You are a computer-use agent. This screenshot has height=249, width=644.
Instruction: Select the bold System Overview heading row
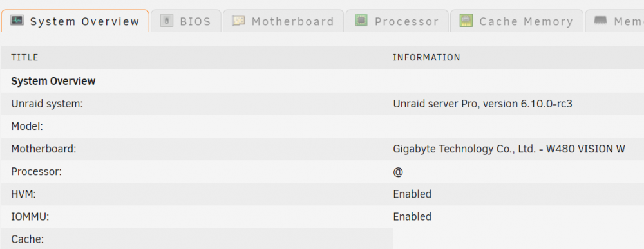point(322,81)
